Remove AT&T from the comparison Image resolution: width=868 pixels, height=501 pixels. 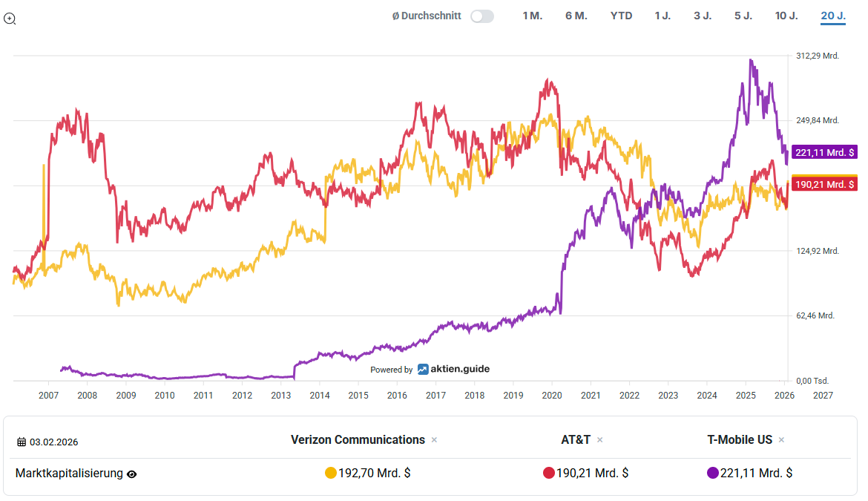coord(599,440)
